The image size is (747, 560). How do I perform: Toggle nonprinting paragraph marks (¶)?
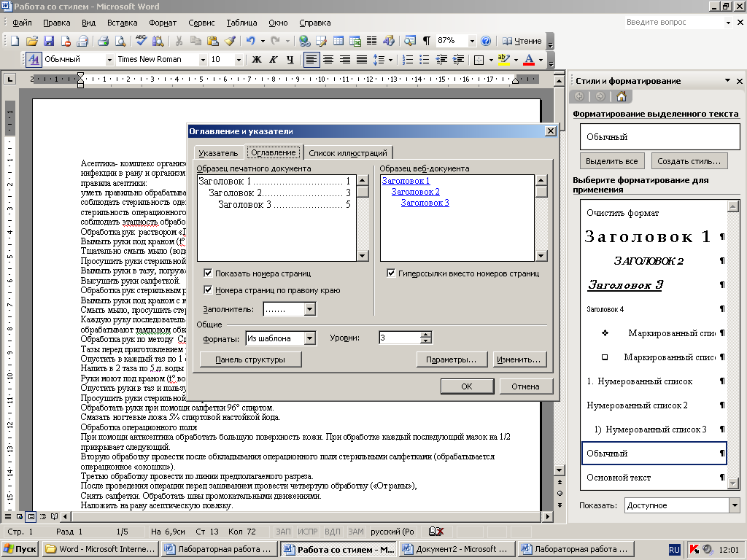(x=427, y=41)
